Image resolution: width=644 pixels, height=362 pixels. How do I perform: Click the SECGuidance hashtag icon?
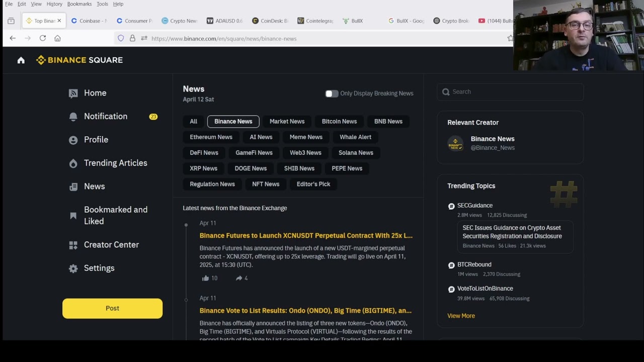pyautogui.click(x=451, y=206)
